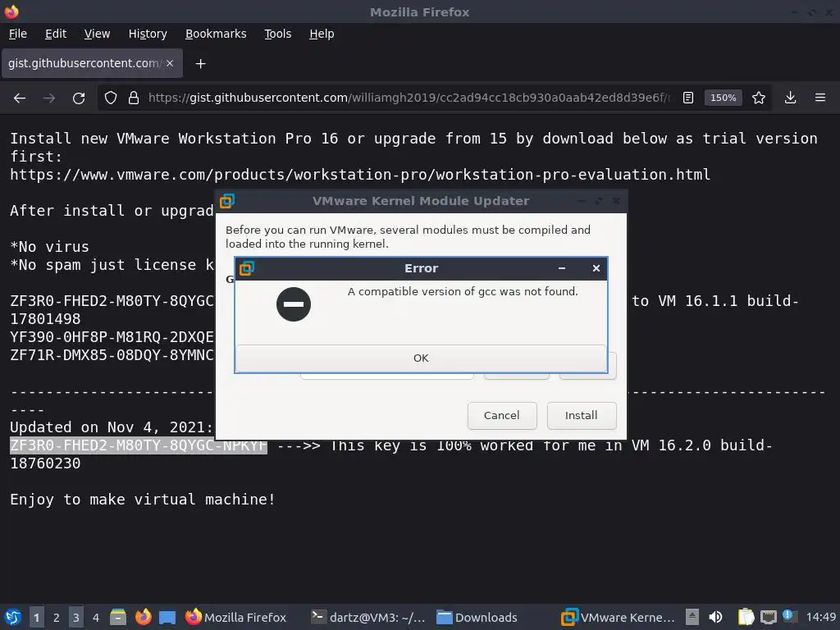840x630 pixels.
Task: Reload the current page
Action: click(79, 98)
